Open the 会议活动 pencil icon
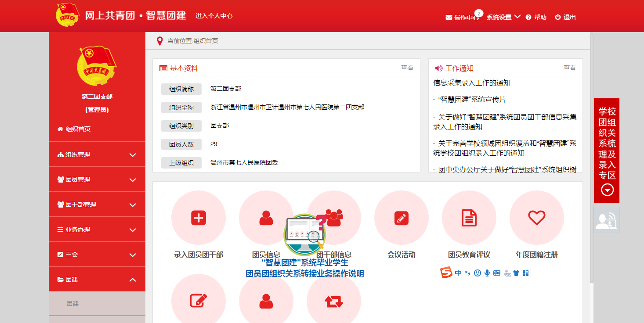Screen dimensions: 644x323 point(401,218)
